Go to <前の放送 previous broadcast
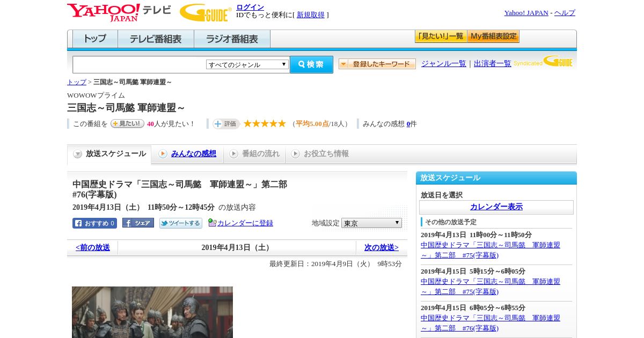The height and width of the screenshot is (338, 644). pos(93,247)
